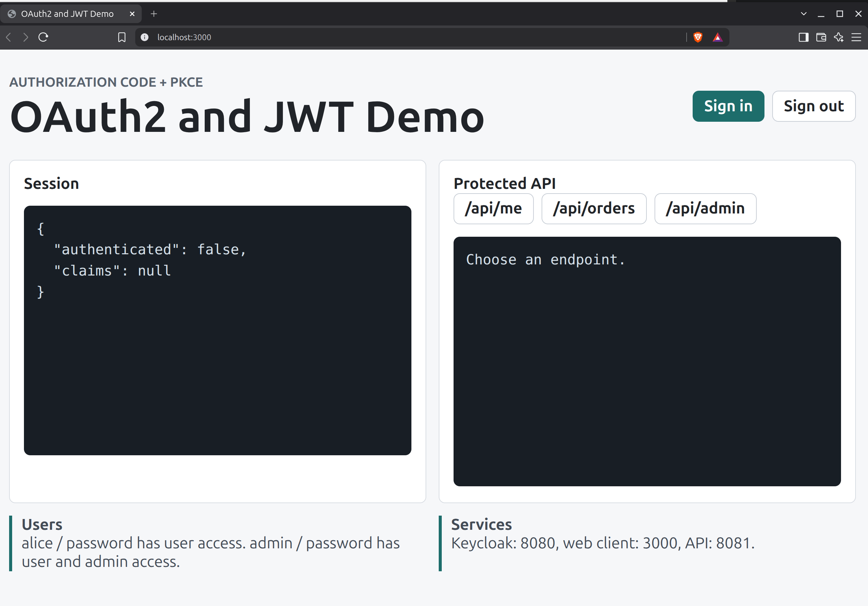
Task: Click the Users note heading
Action: click(42, 525)
